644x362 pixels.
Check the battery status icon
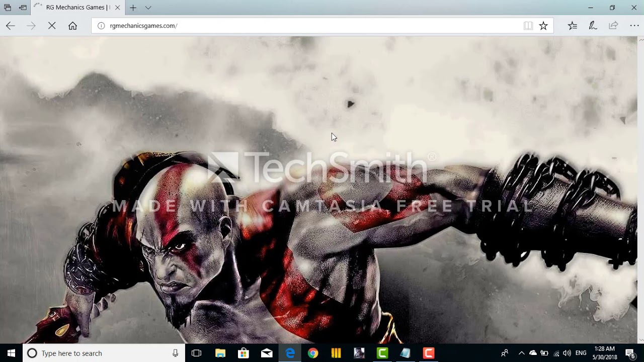pyautogui.click(x=544, y=353)
